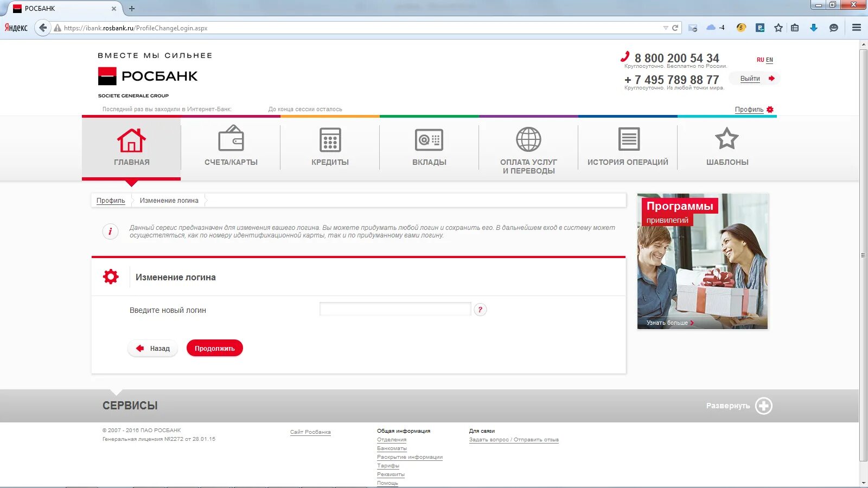Open the Реквизиты footer link
Screen dimensions: 868x488
point(391,474)
